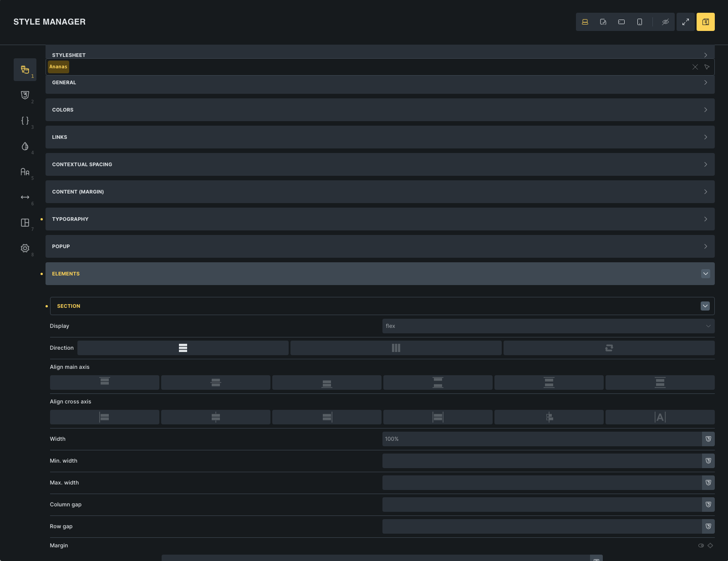
Task: Open the layout grid sidebar tab
Action: [25, 223]
